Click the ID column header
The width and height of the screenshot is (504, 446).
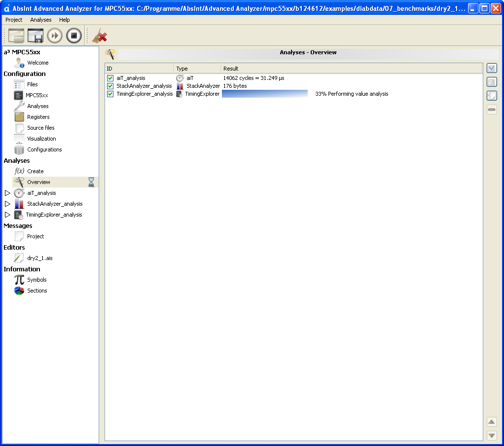140,69
